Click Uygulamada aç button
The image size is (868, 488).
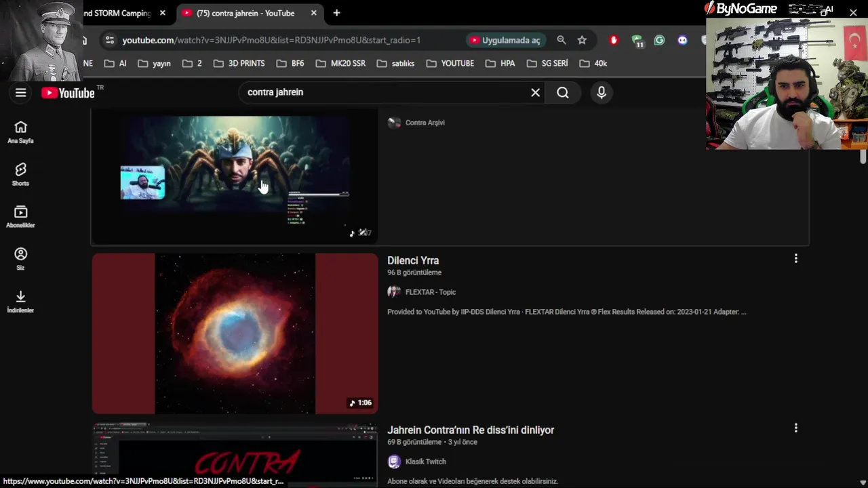click(x=505, y=40)
